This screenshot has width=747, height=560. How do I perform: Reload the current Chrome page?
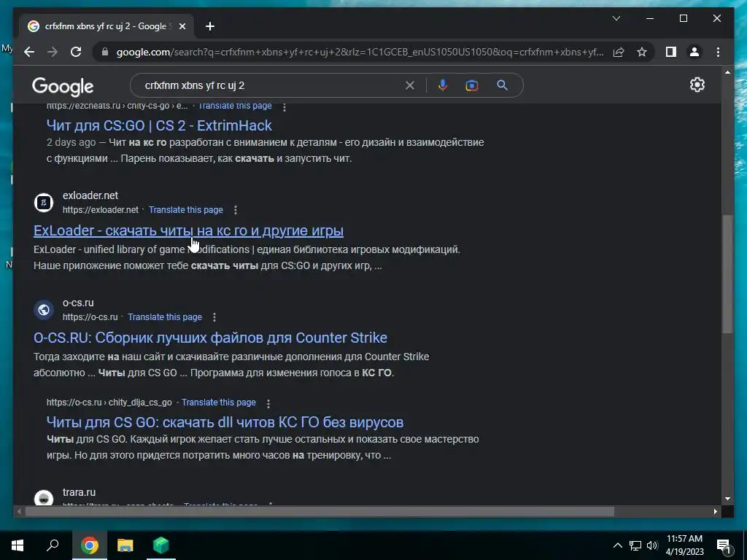coord(76,52)
